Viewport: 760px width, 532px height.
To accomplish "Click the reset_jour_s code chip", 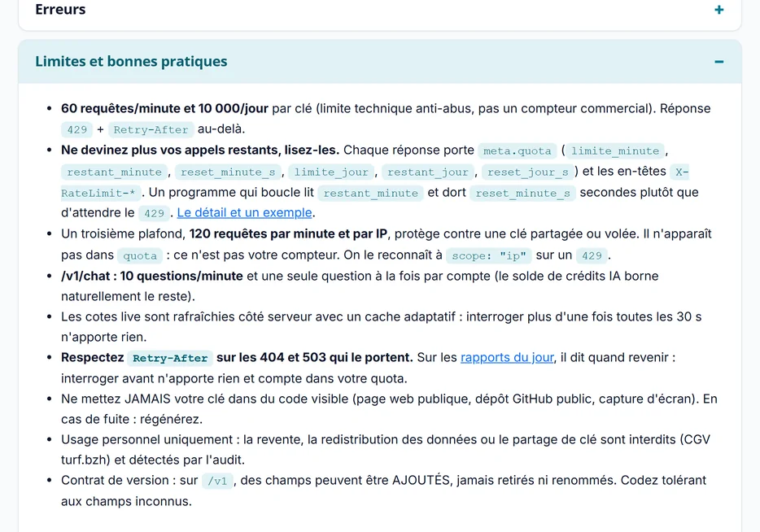I will [x=528, y=172].
